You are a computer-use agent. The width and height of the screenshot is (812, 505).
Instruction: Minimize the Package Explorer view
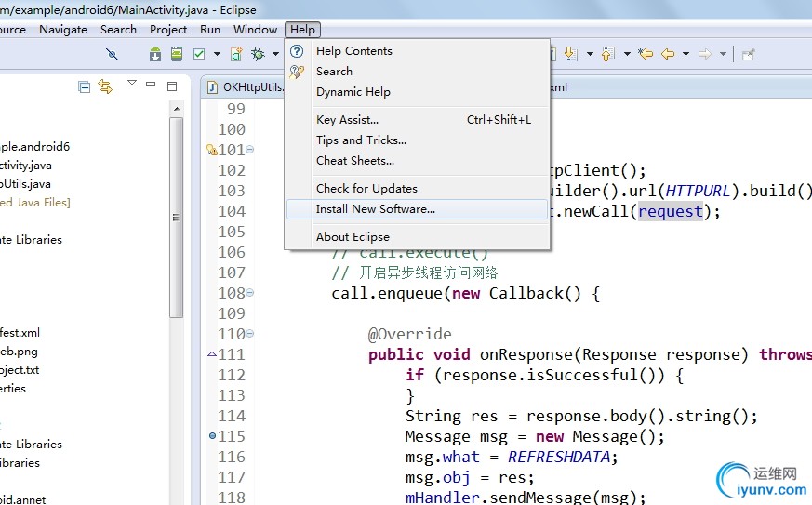151,84
